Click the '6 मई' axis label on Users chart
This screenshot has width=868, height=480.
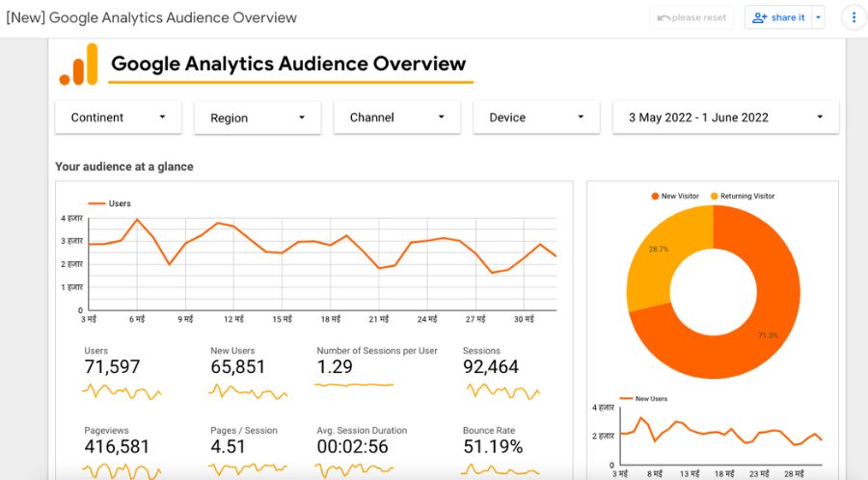(137, 319)
